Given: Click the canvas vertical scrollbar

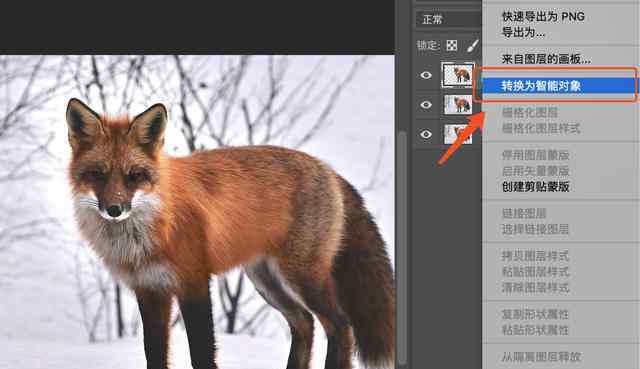Looking at the screenshot, I should click(402, 247).
